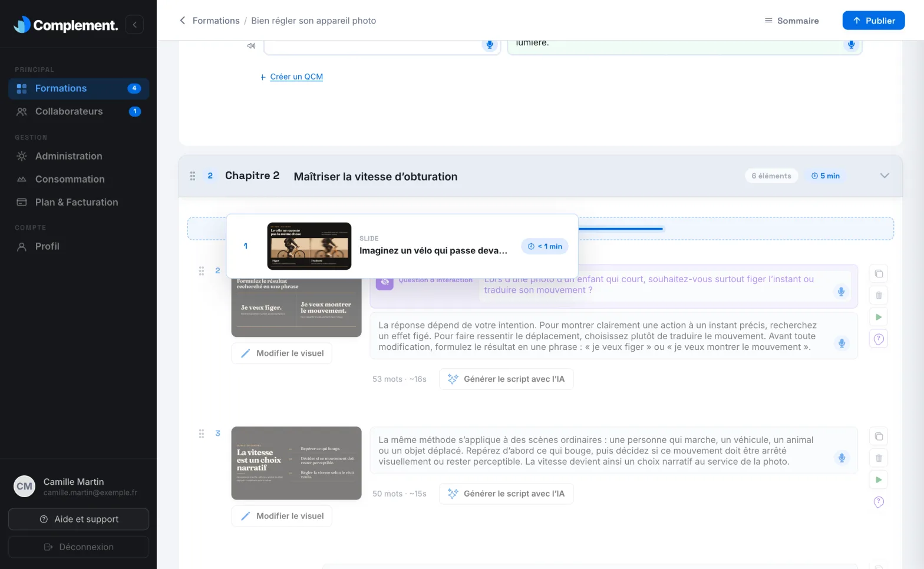Click the question icon for slide 2

click(879, 339)
